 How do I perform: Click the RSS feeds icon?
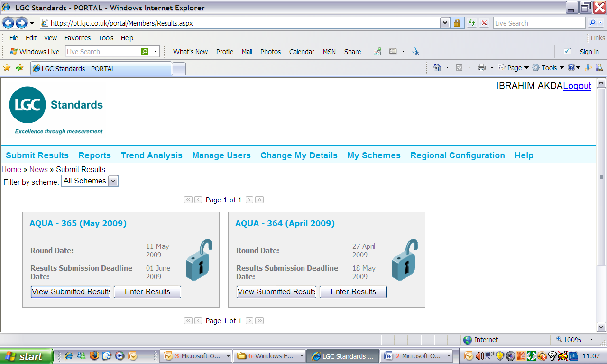tap(459, 68)
